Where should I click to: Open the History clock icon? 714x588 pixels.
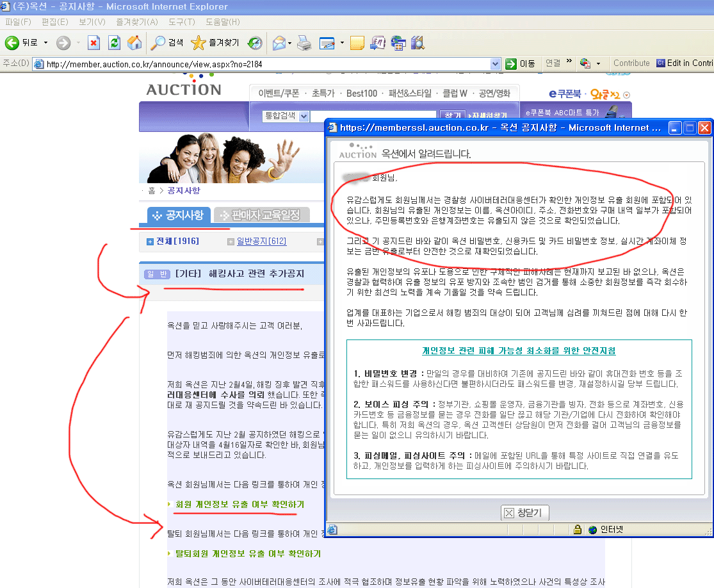(255, 43)
